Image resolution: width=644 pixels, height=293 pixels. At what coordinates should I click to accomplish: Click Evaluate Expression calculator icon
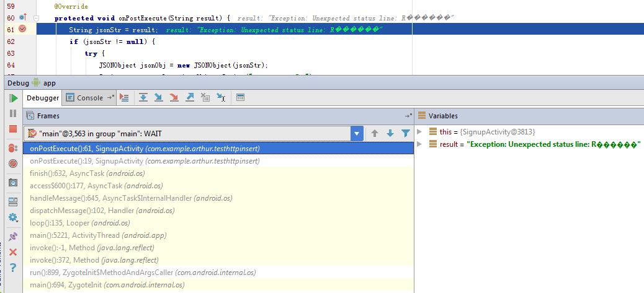point(240,97)
